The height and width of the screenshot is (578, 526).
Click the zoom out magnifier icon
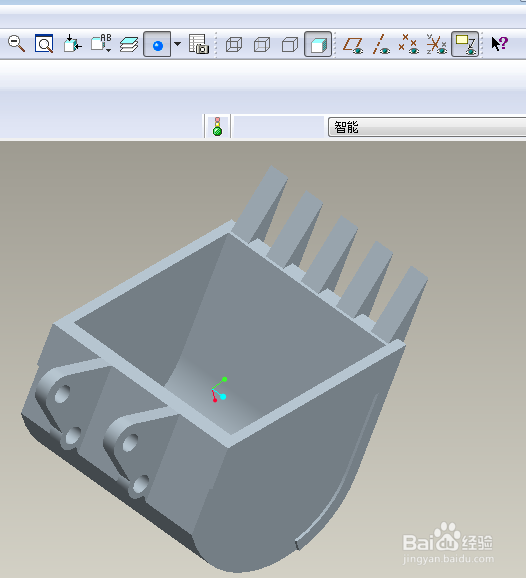(16, 44)
